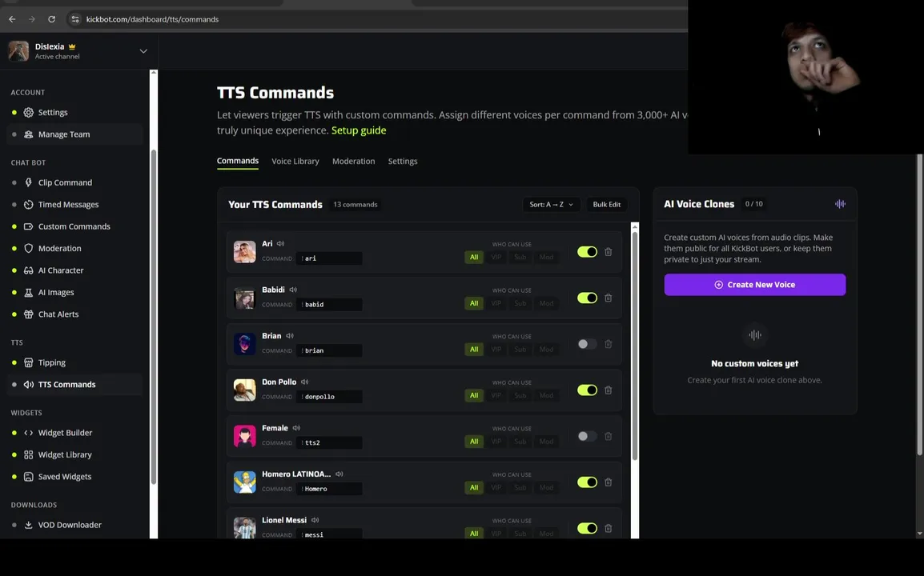Click the AI Images flask icon

(x=28, y=292)
